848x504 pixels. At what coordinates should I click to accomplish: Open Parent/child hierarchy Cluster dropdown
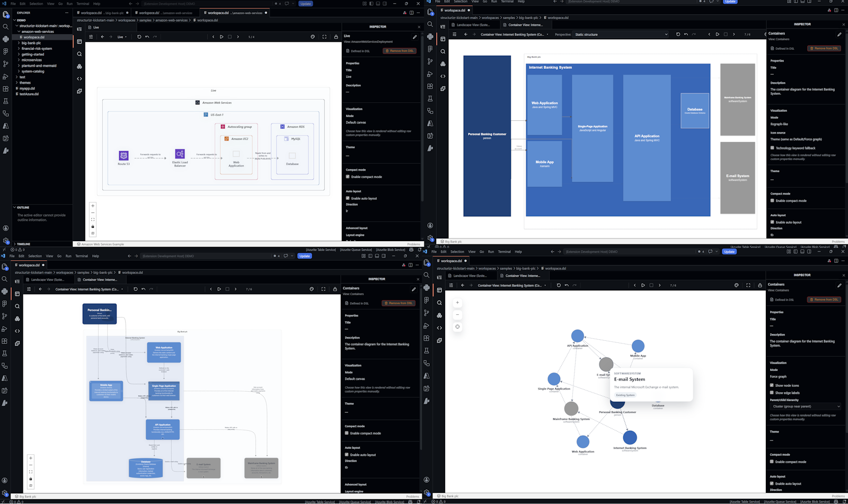click(806, 406)
